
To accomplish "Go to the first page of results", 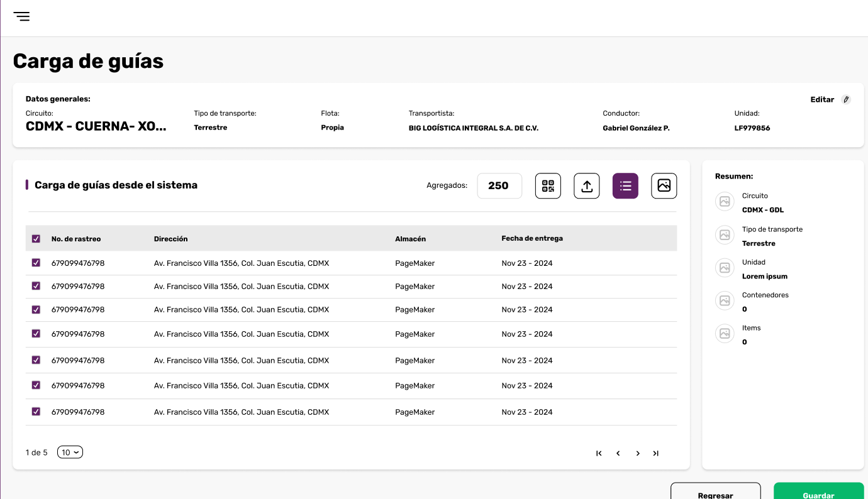I will tap(599, 453).
